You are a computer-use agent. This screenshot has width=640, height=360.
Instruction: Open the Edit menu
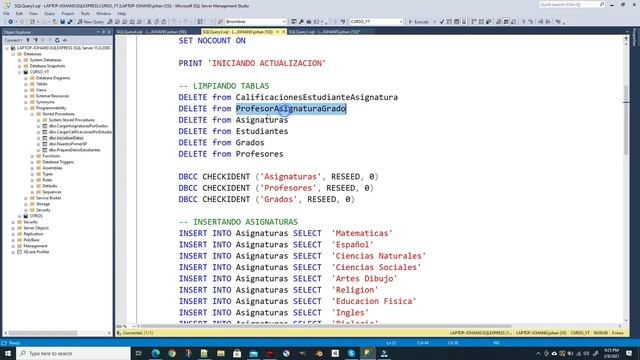19,13
